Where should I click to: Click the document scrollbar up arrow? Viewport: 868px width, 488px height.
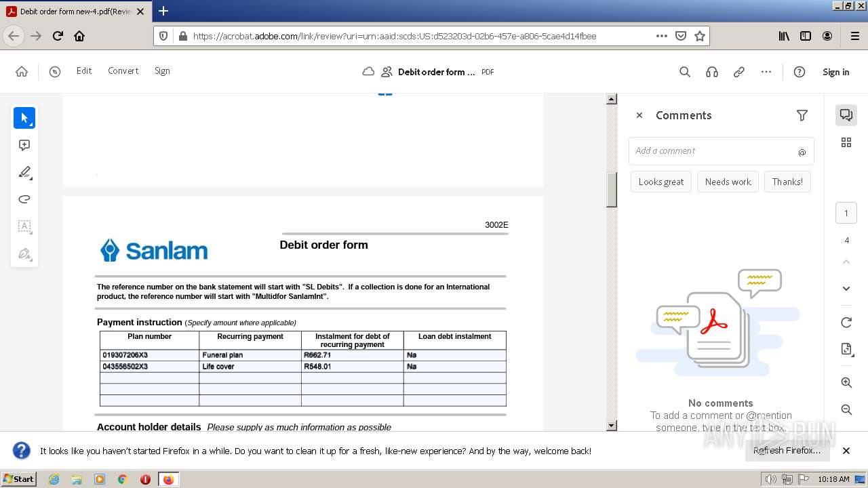612,99
